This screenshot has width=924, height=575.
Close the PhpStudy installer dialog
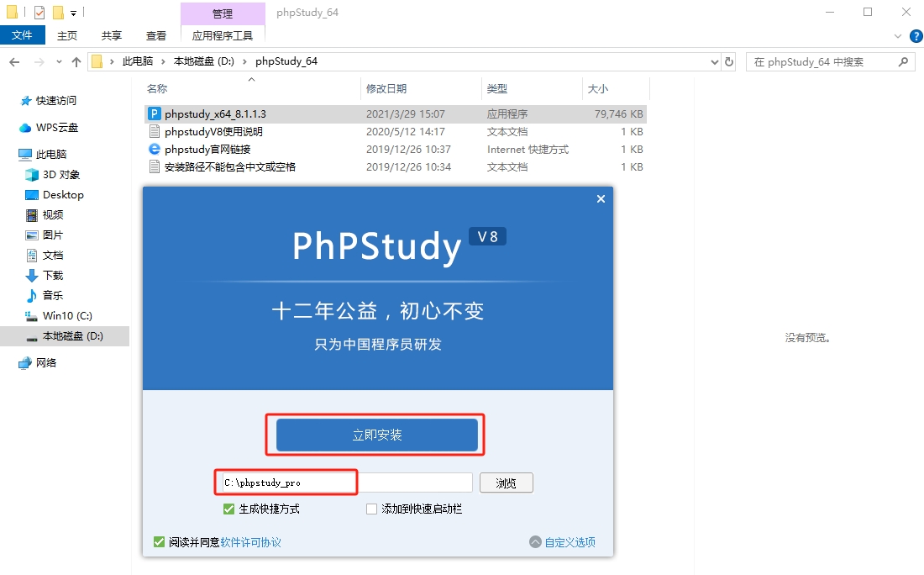click(601, 198)
